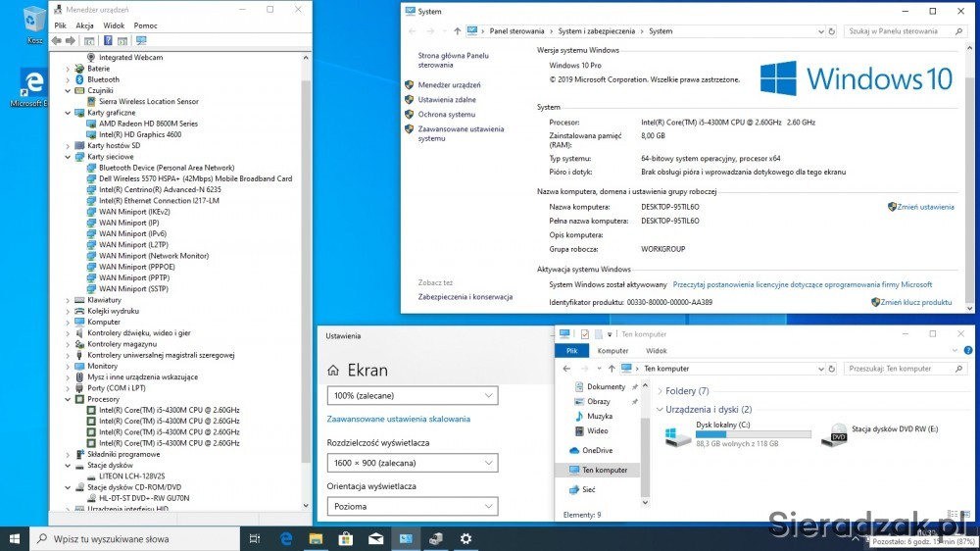Open Task View on the taskbar

point(255,538)
